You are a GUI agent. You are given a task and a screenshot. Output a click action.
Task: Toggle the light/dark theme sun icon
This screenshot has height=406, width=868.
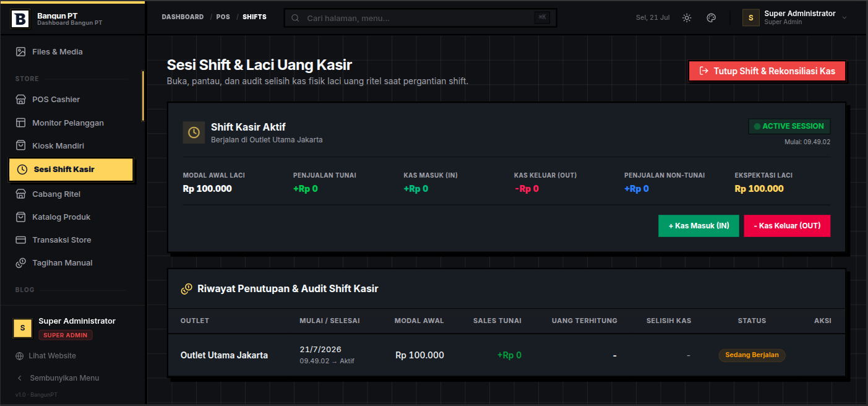click(x=687, y=18)
